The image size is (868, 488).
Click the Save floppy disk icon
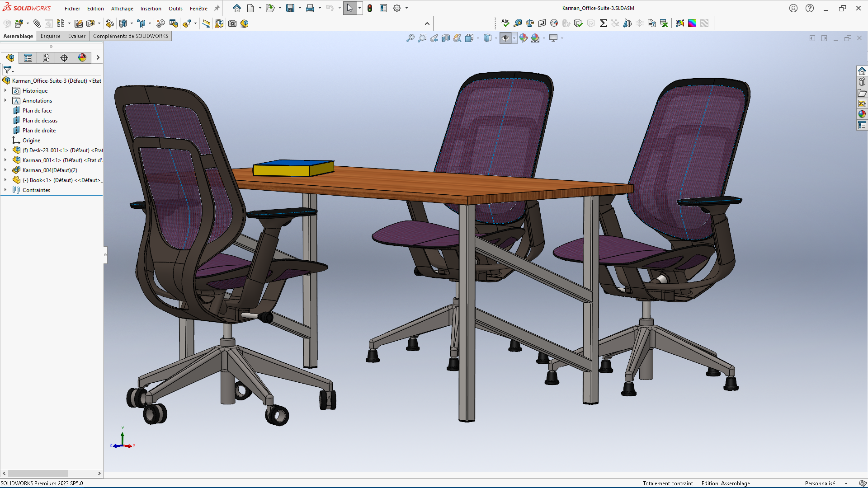coord(290,8)
